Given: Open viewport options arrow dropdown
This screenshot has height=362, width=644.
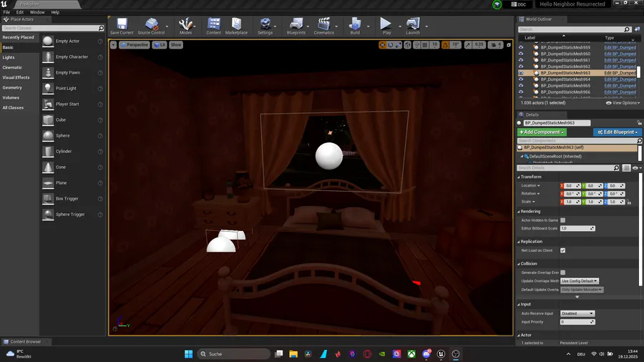Looking at the screenshot, I should (113, 45).
